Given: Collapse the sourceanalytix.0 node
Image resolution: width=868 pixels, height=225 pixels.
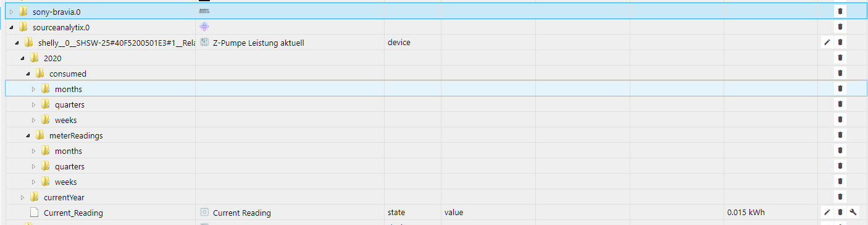Looking at the screenshot, I should tap(11, 27).
